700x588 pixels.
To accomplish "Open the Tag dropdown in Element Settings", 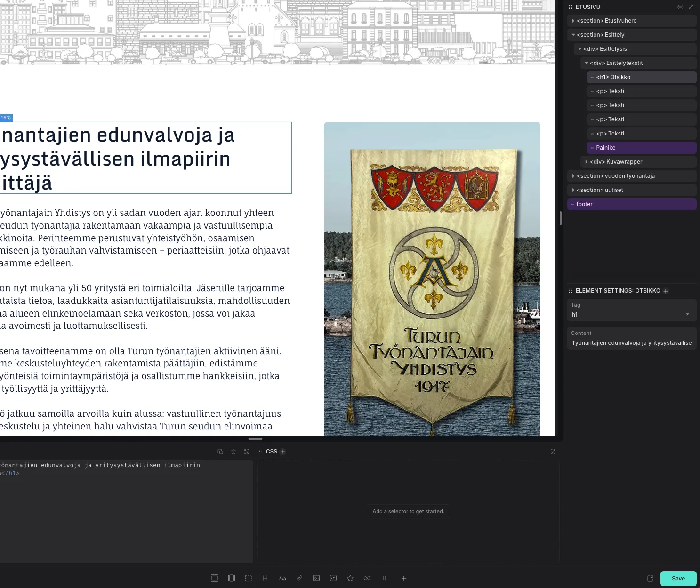I will [x=632, y=314].
